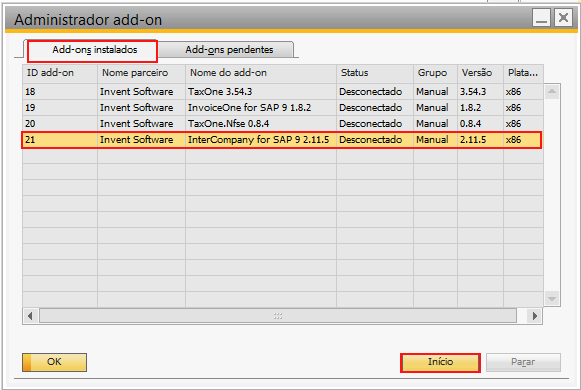Click InterCompany for SAP 9 2.11.5
Image resolution: width=581 pixels, height=390 pixels.
[258, 140]
